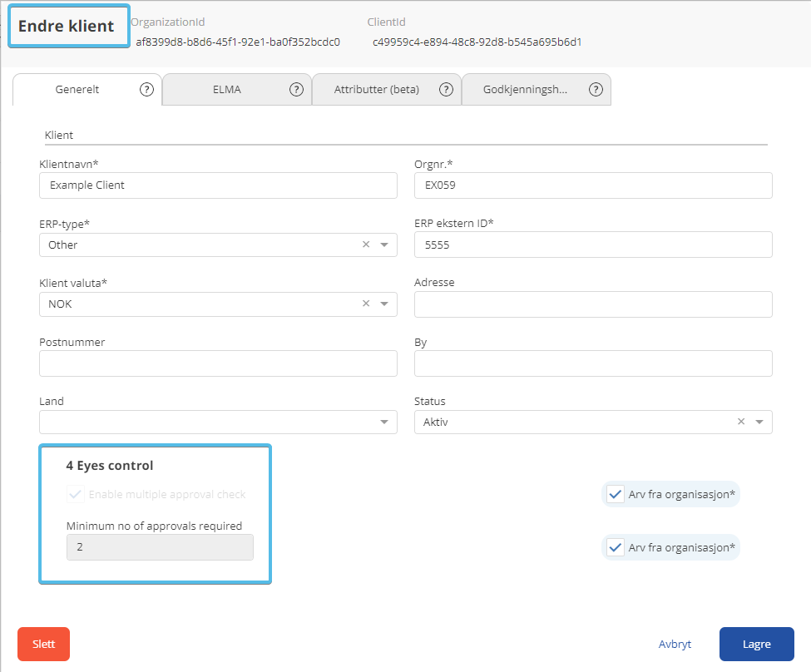Open the Attributter (beta) tab

(x=376, y=90)
